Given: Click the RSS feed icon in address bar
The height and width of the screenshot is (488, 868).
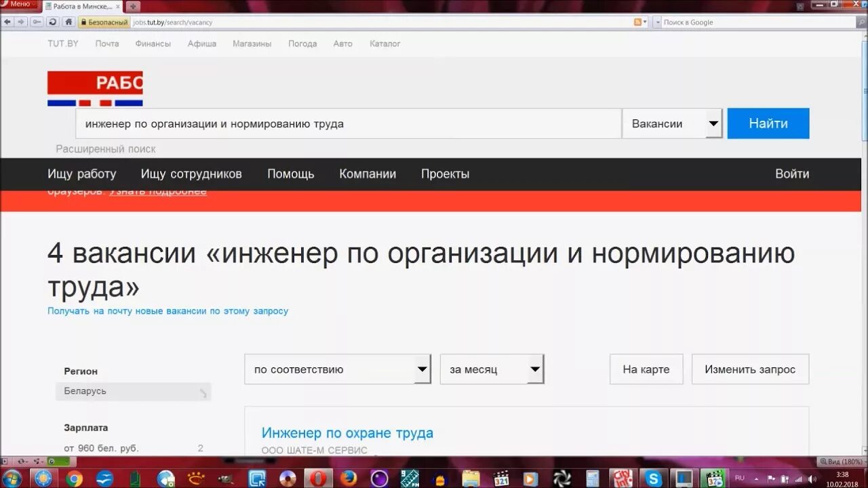Looking at the screenshot, I should (637, 22).
